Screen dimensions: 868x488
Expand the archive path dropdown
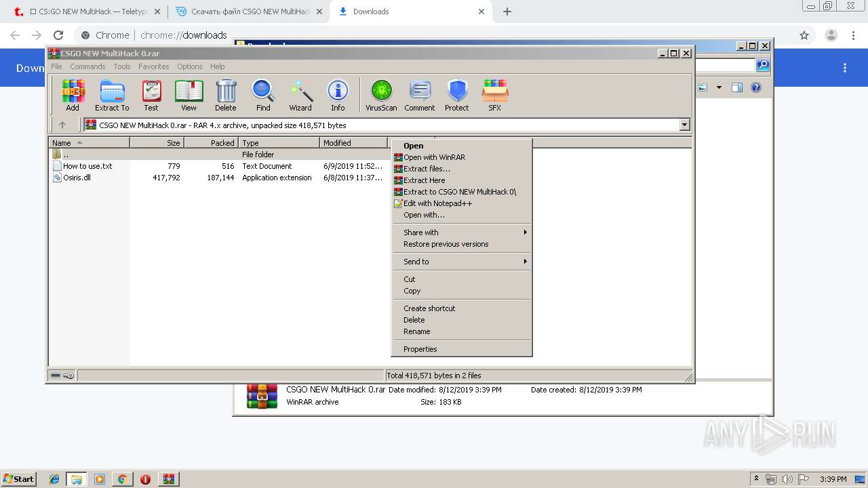pyautogui.click(x=684, y=125)
